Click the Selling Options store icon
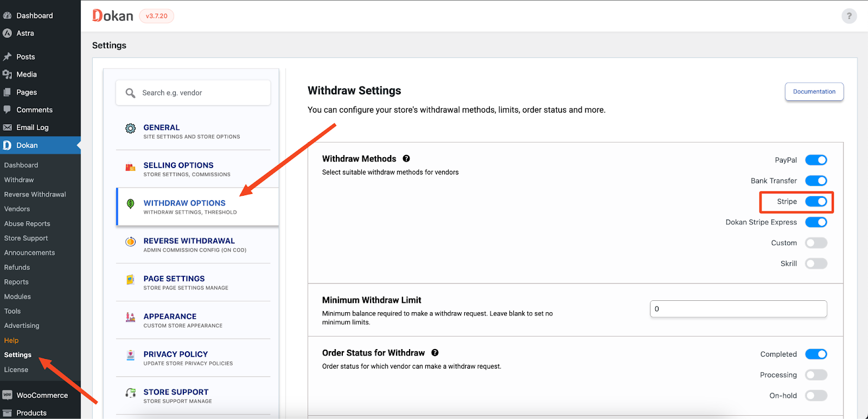Viewport: 868px width, 419px height. pos(130,167)
